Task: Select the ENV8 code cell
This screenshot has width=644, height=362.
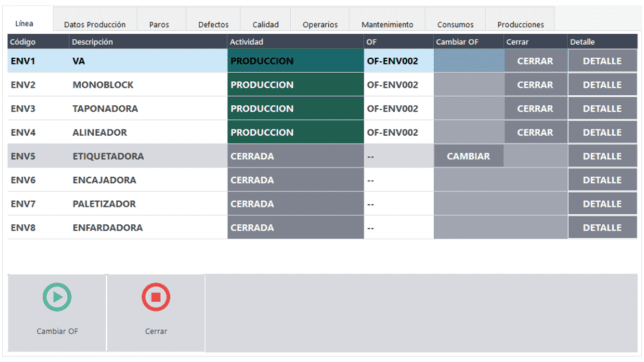Action: [38, 228]
